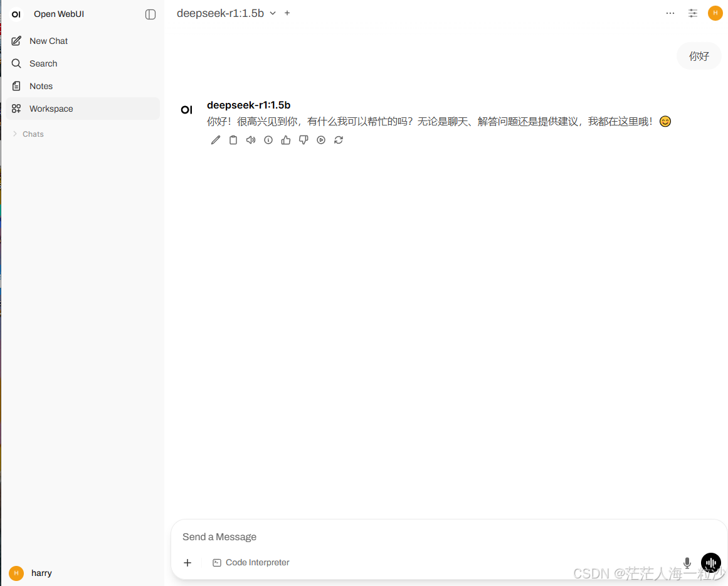
Task: Continue response with play circle icon
Action: click(321, 140)
